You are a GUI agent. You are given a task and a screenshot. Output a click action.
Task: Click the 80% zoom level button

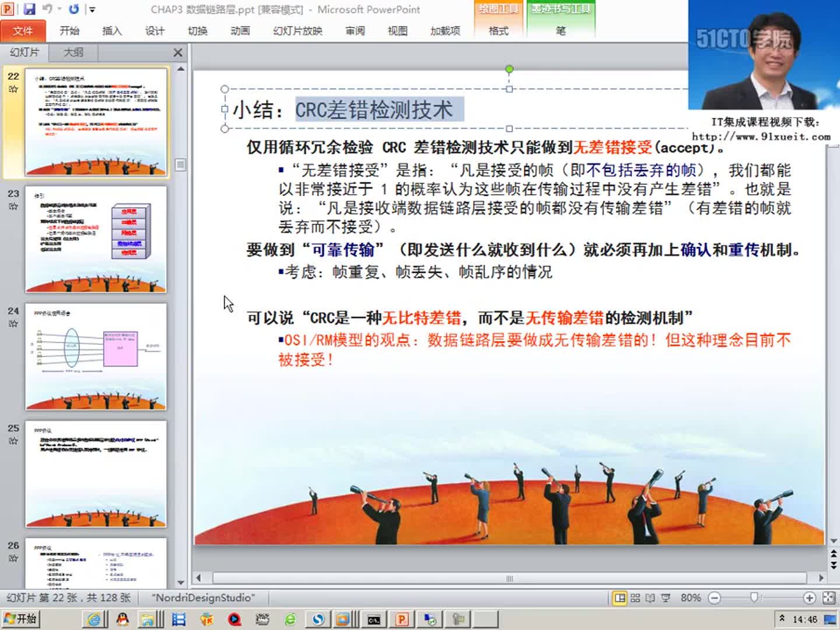pyautogui.click(x=691, y=598)
